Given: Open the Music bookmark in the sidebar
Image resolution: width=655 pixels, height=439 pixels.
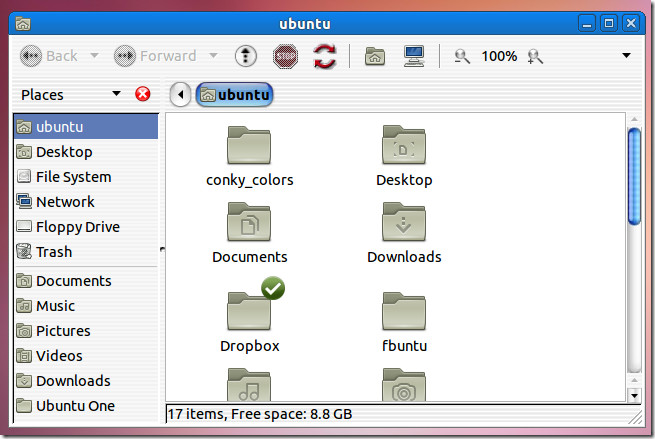Looking at the screenshot, I should click(86, 306).
